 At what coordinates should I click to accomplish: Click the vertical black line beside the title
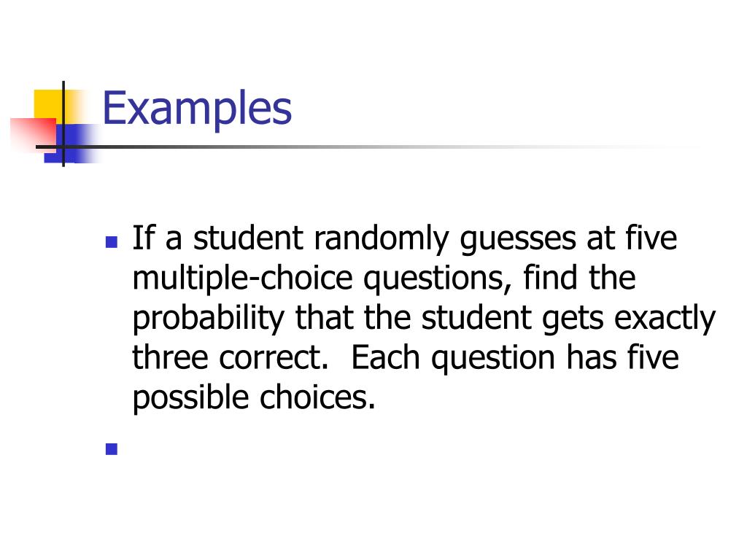(63, 124)
